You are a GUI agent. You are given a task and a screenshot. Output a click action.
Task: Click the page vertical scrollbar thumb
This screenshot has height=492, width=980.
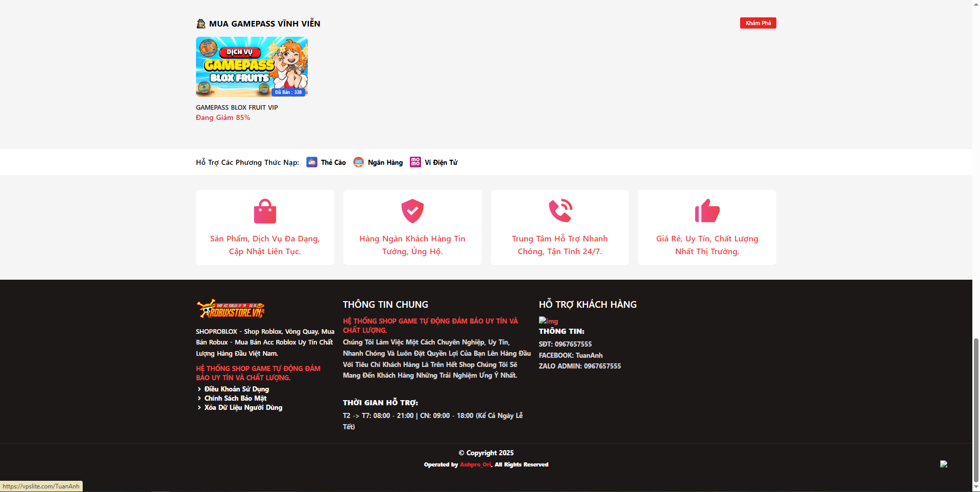(976, 409)
